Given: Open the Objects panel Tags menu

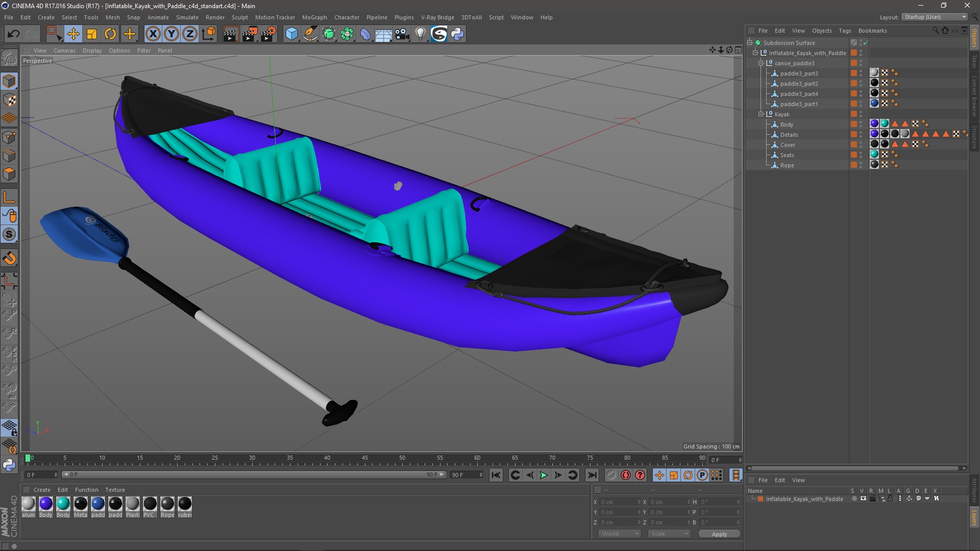Looking at the screenshot, I should pyautogui.click(x=845, y=31).
